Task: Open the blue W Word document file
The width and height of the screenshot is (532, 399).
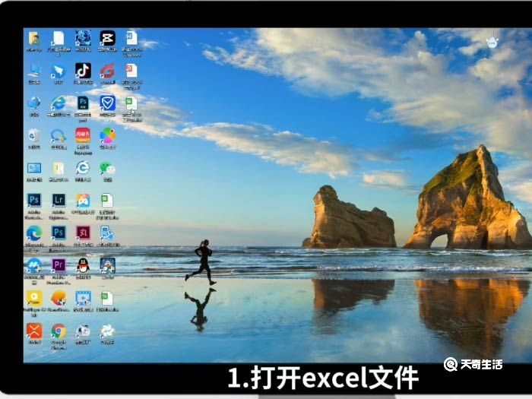Action: (x=131, y=38)
